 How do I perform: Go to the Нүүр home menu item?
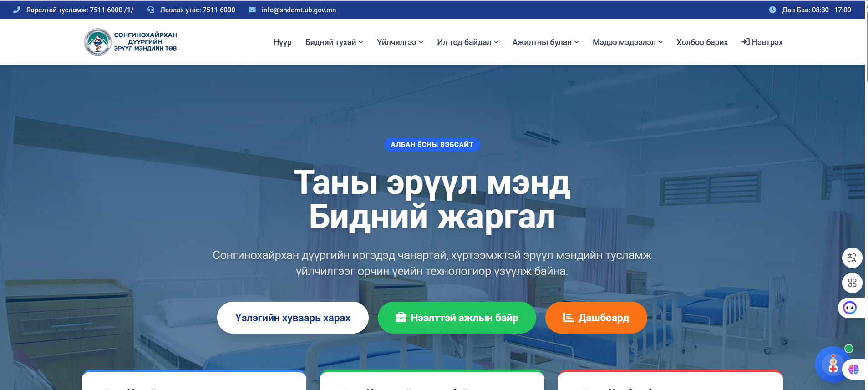(282, 42)
